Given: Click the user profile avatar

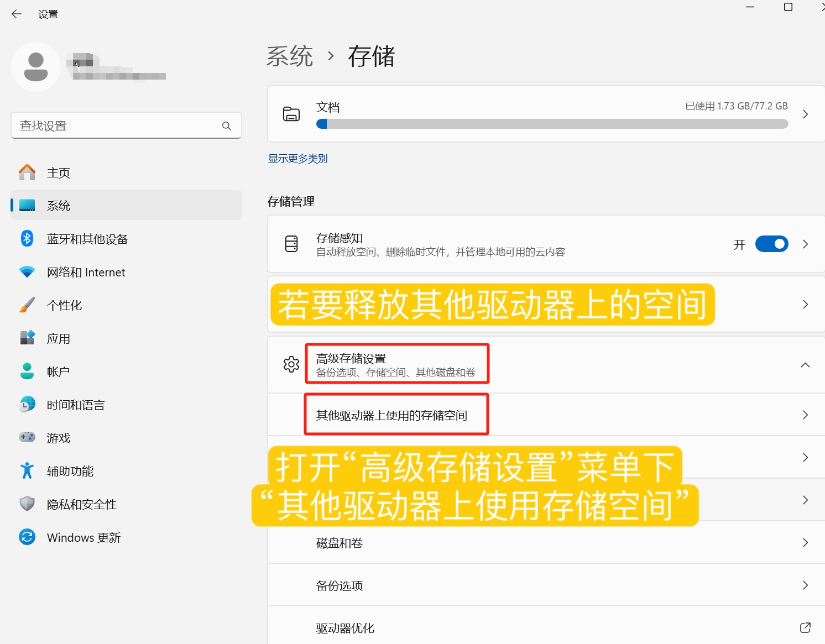Looking at the screenshot, I should (x=36, y=67).
